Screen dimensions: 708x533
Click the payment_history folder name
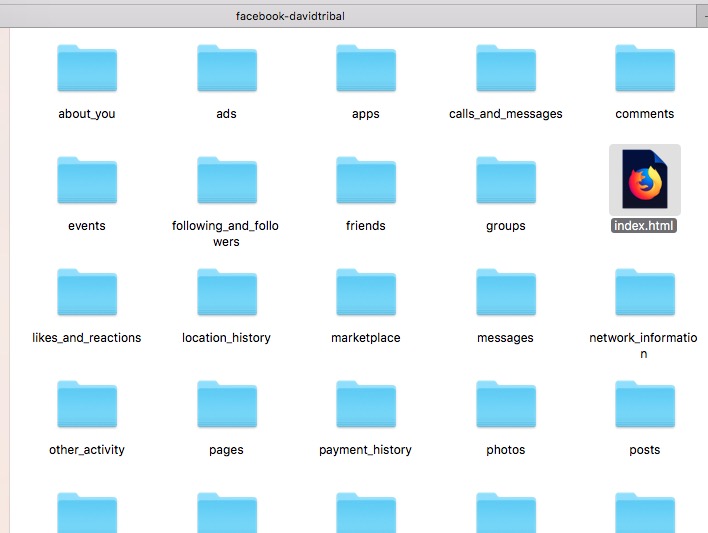365,450
